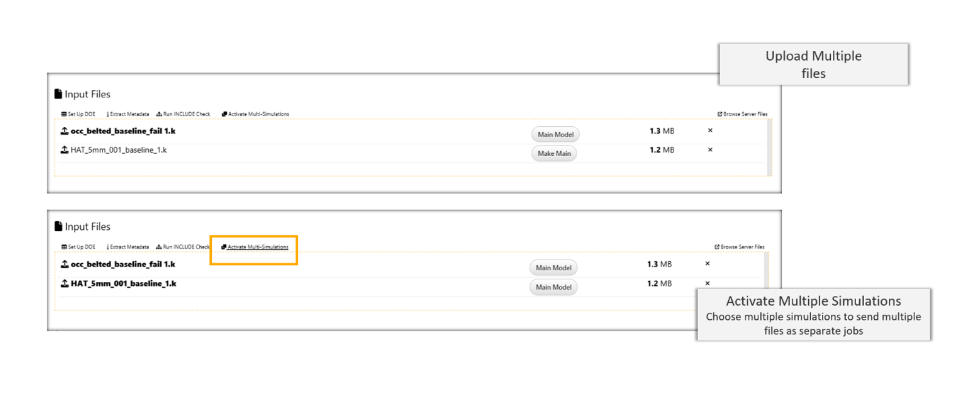Click Set Up DOE in the bottom panel
The width and height of the screenshot is (980, 404).
[x=79, y=247]
